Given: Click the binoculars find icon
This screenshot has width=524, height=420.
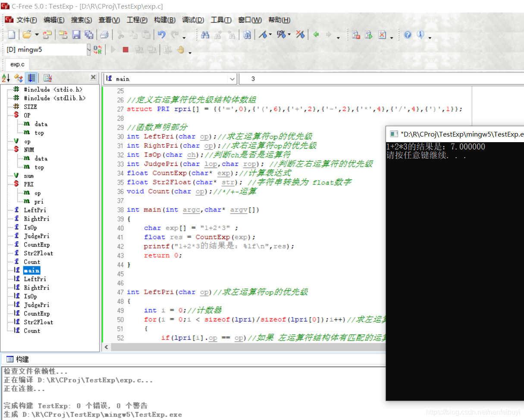Looking at the screenshot, I should tap(205, 35).
